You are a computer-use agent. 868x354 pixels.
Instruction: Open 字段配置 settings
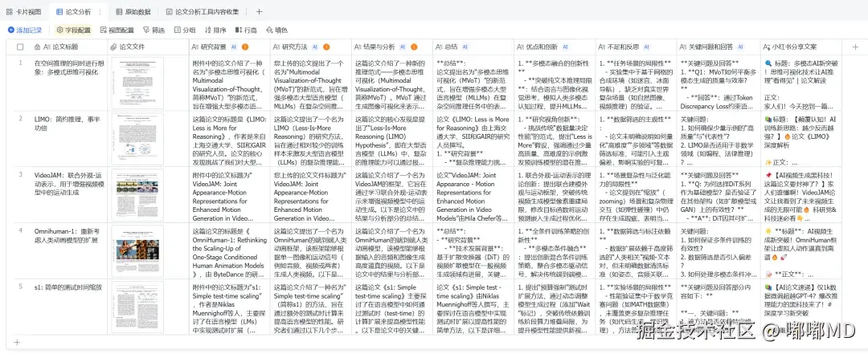pyautogui.click(x=74, y=30)
